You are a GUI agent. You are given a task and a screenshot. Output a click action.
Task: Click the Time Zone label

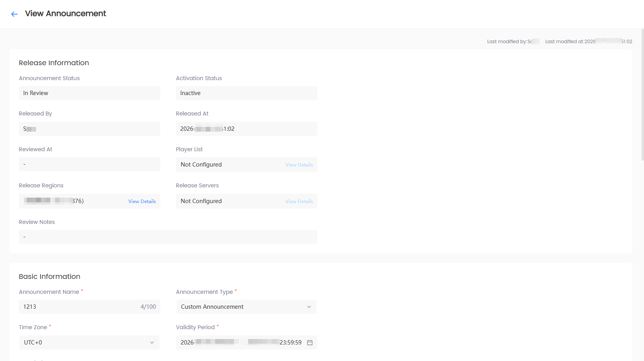(33, 327)
